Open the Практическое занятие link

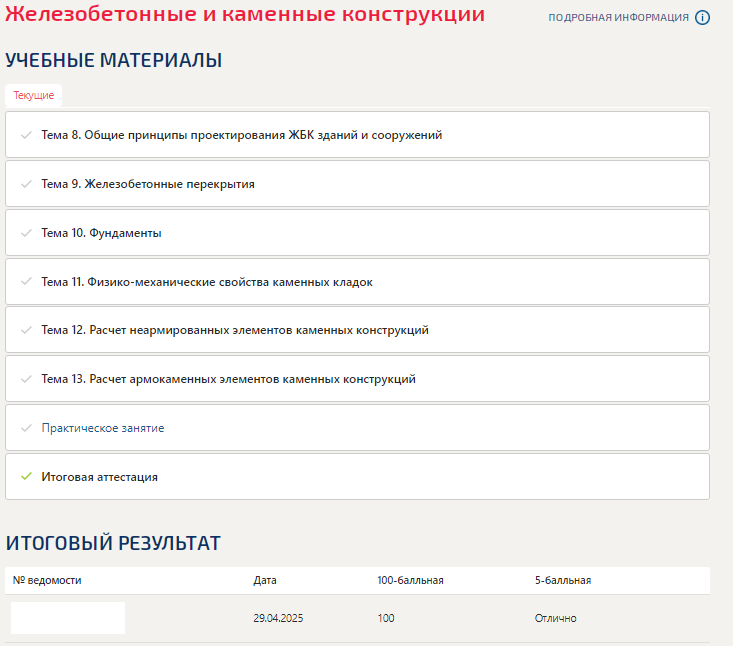coord(103,428)
